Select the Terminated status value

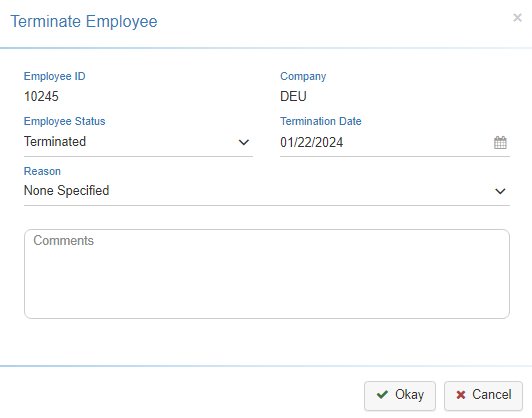55,141
